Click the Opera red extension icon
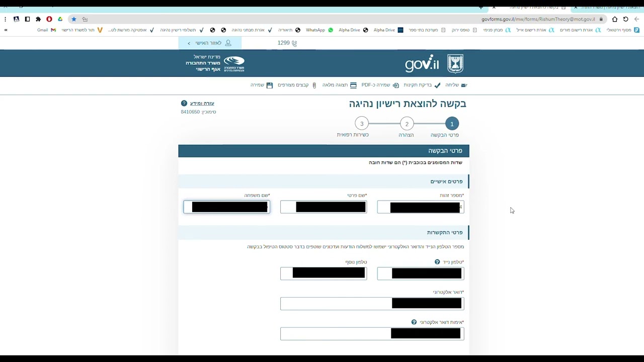 [x=49, y=19]
